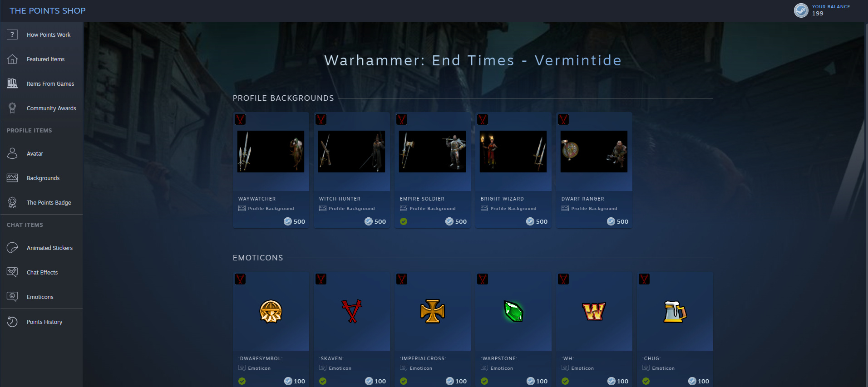The height and width of the screenshot is (387, 868).
Task: Open the Bright Wizard background thumbnail
Action: (x=513, y=152)
